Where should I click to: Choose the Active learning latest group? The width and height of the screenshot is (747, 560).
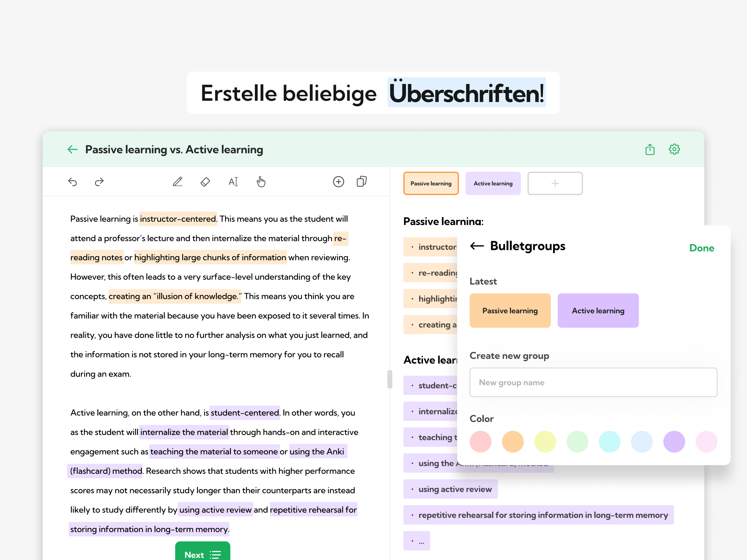pyautogui.click(x=598, y=310)
